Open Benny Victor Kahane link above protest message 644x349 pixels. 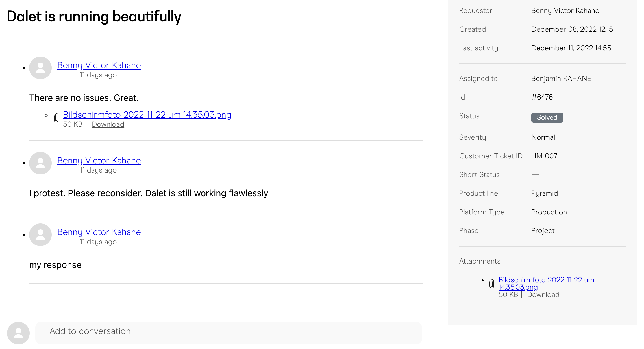tap(99, 161)
